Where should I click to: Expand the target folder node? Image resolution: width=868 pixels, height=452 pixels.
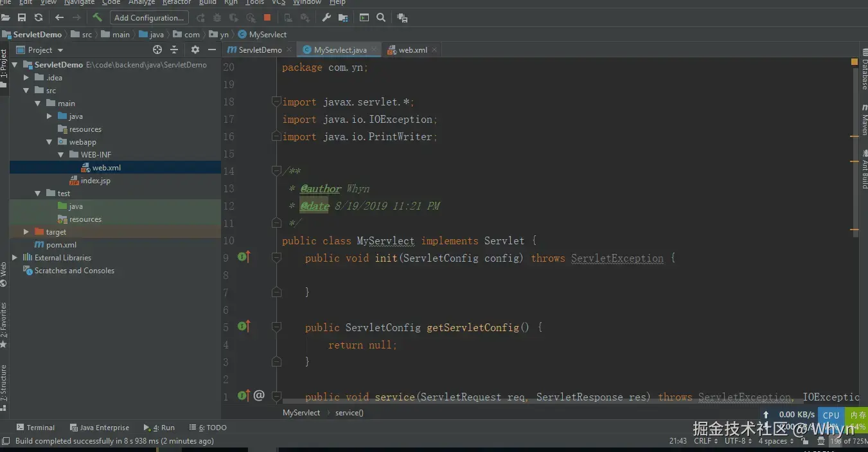(x=26, y=232)
